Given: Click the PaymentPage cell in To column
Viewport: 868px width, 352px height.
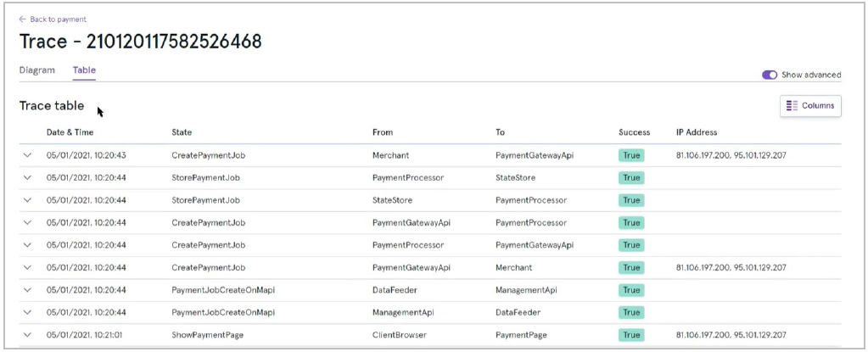Looking at the screenshot, I should coord(521,335).
